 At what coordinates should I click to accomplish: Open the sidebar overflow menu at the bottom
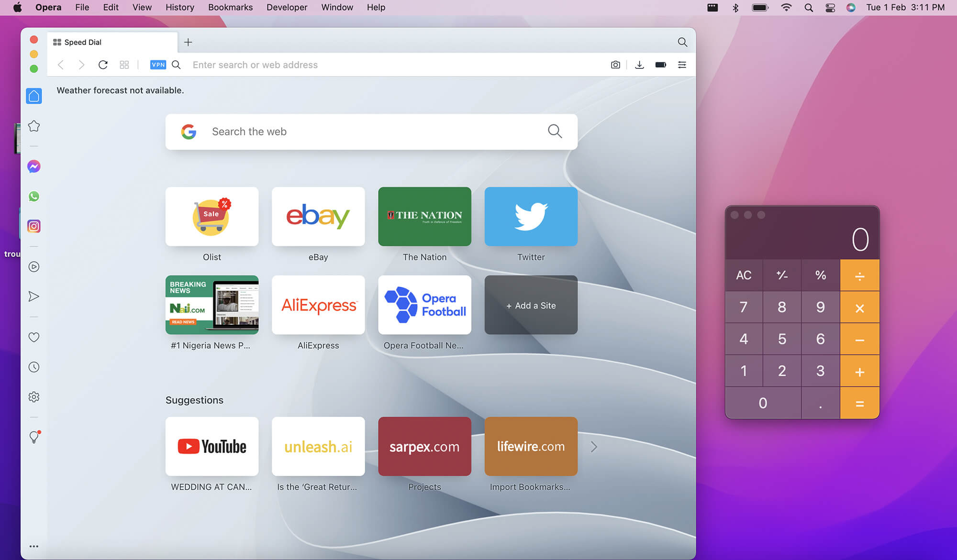[33, 546]
